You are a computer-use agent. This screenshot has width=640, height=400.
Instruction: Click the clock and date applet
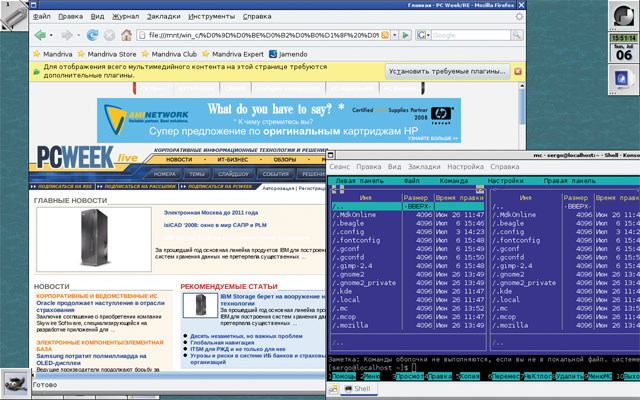(x=624, y=48)
